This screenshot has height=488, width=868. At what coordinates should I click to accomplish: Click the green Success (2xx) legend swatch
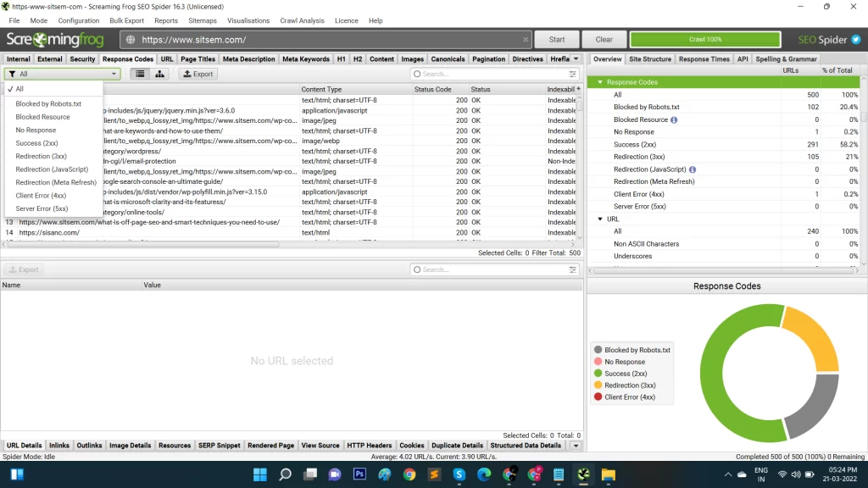[x=598, y=374]
